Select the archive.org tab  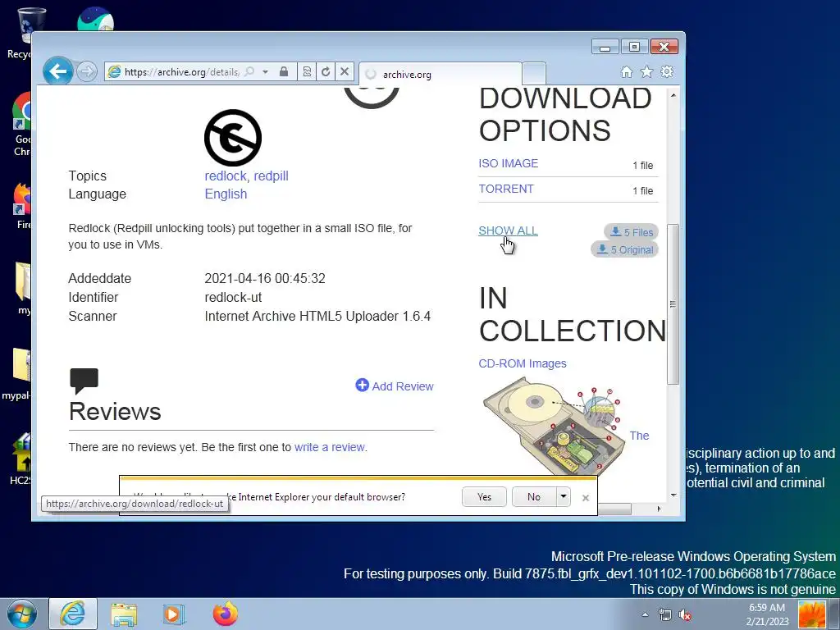point(440,75)
